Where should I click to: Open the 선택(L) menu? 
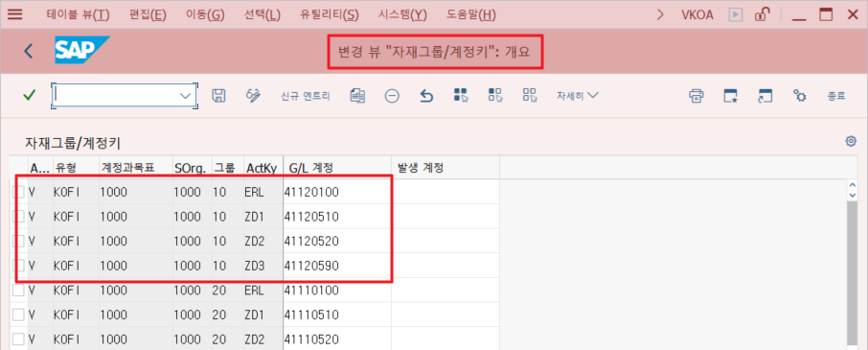point(263,15)
